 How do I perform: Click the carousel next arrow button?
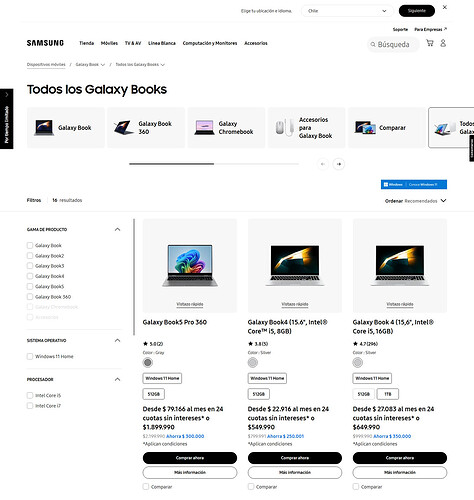[339, 164]
